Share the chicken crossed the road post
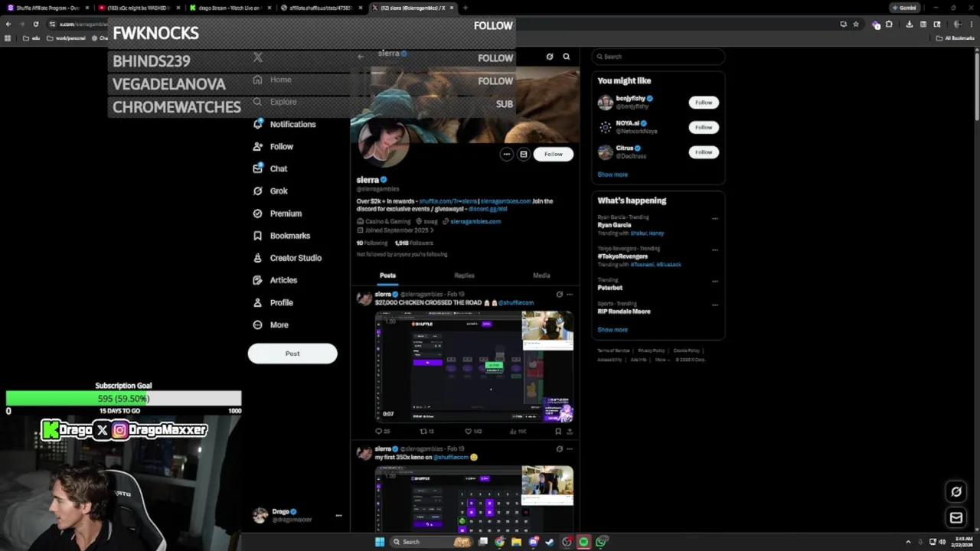Screen dimensions: 980x551 (569, 431)
